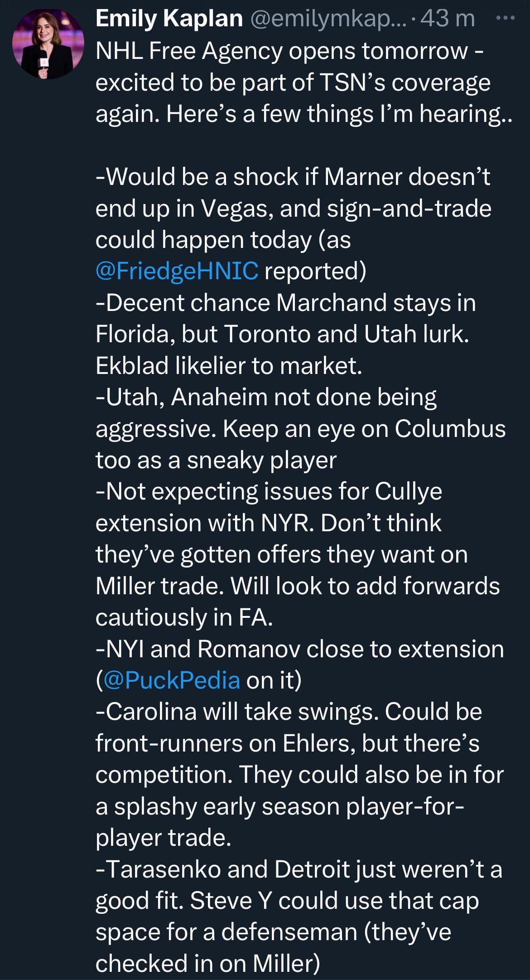The width and height of the screenshot is (530, 980).
Task: Click the 'Tarasenko and Detroit just weren't a' line
Action: [299, 869]
